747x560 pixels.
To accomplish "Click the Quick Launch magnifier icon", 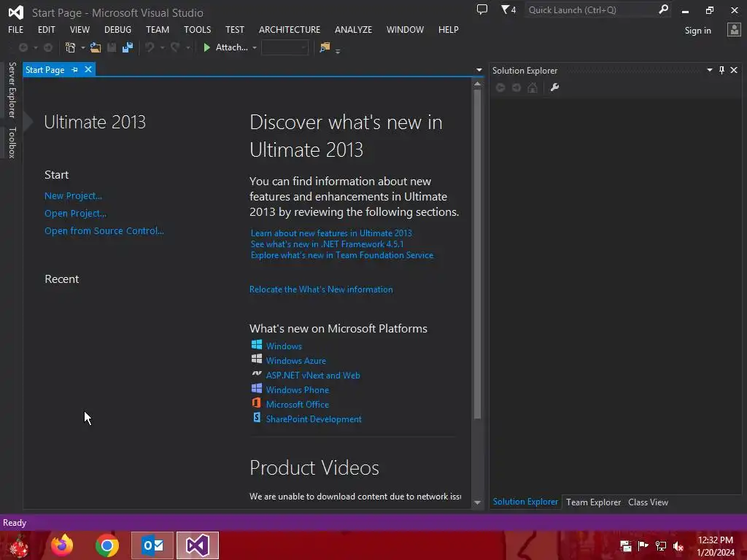I will tap(663, 9).
